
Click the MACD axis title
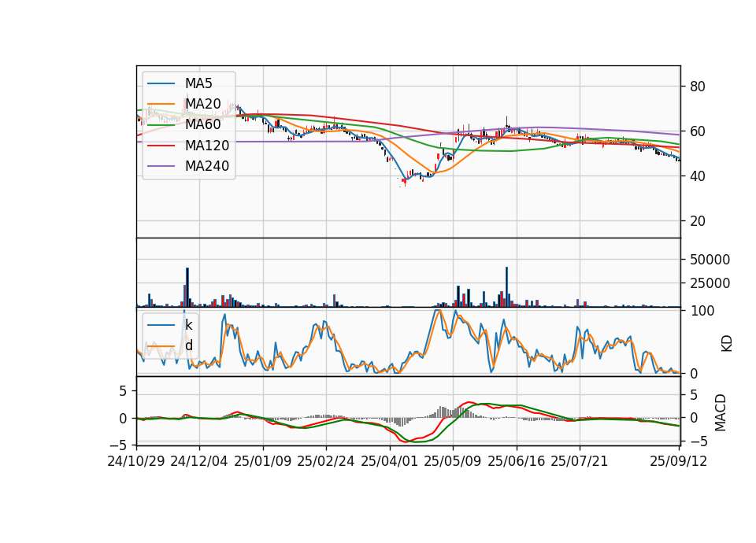721,412
